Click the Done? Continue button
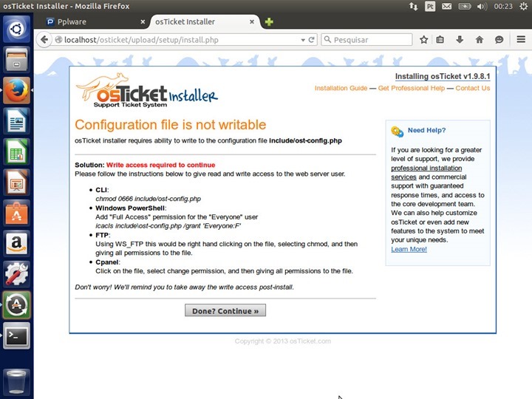Image resolution: width=532 pixels, height=399 pixels. coord(225,310)
